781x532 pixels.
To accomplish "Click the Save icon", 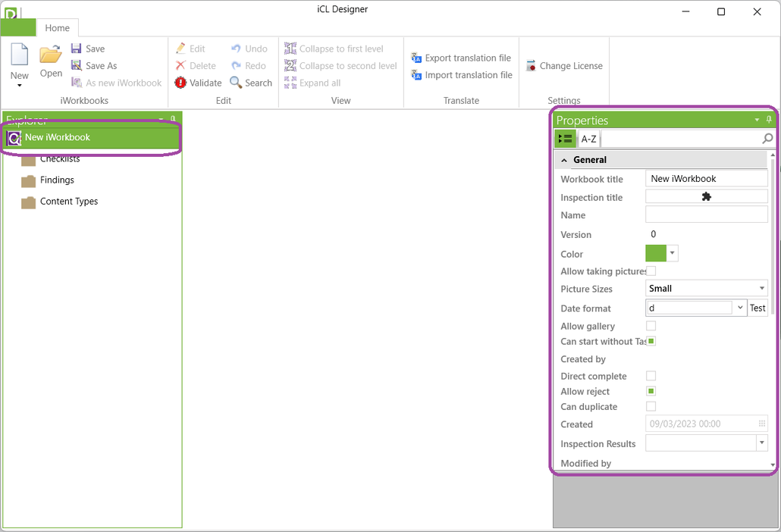I will pos(77,49).
